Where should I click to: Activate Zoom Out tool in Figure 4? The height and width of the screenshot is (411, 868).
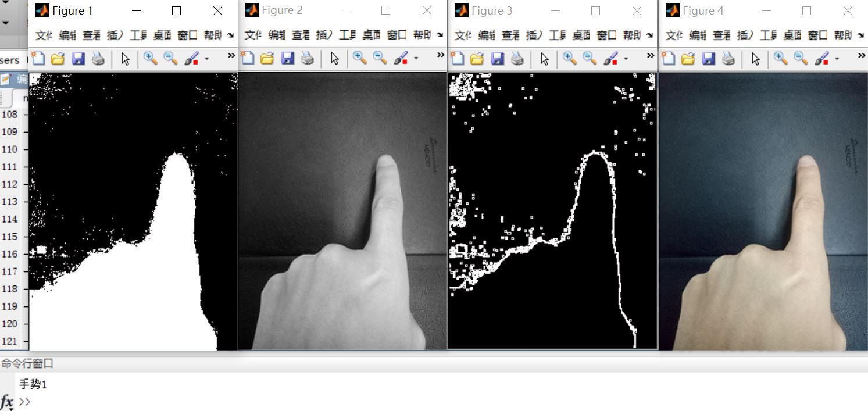pyautogui.click(x=801, y=58)
